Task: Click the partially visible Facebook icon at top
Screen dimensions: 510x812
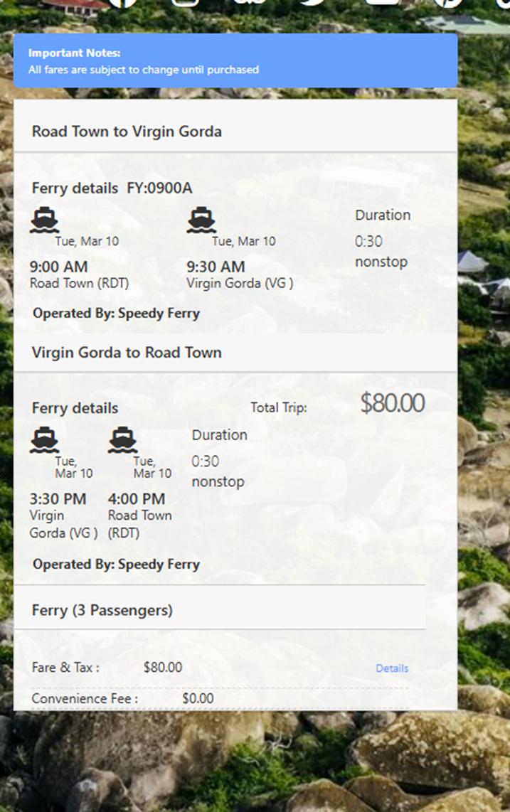Action: click(x=122, y=3)
